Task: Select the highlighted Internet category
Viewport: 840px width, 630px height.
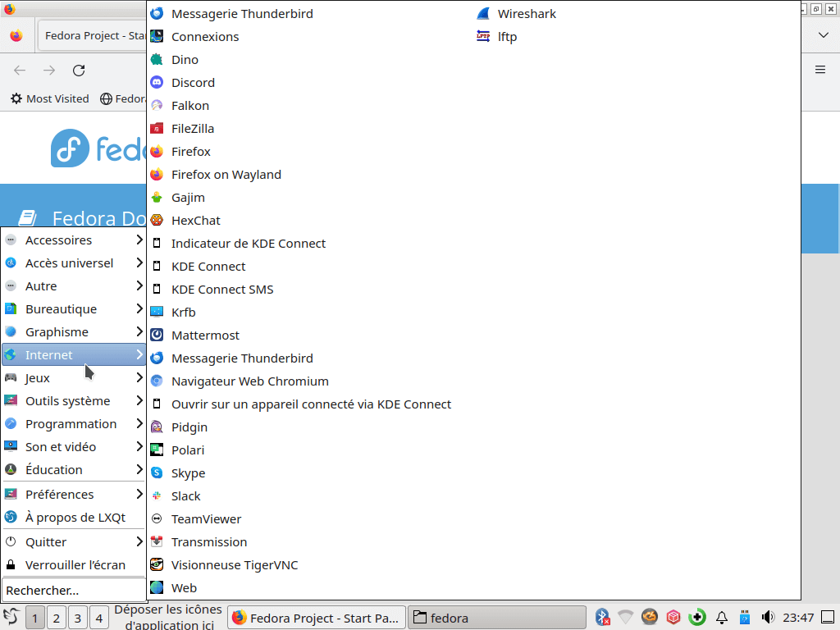Action: pyautogui.click(x=74, y=355)
